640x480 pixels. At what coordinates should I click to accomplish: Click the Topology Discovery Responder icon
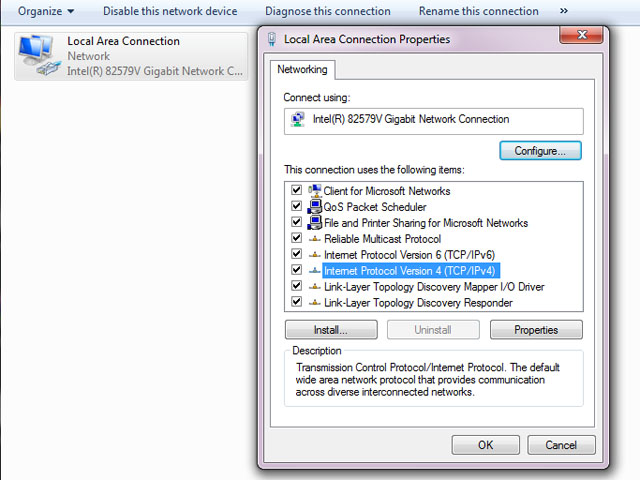[315, 302]
